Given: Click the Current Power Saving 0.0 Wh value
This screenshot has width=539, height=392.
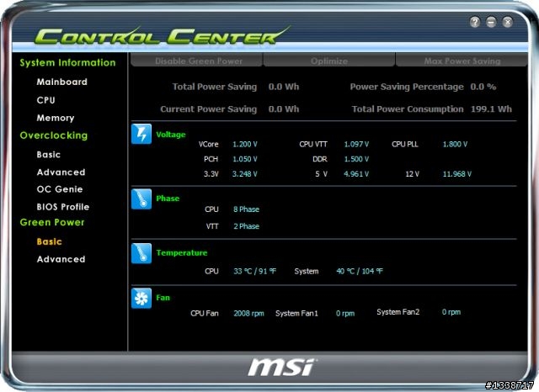Looking at the screenshot, I should [x=284, y=109].
